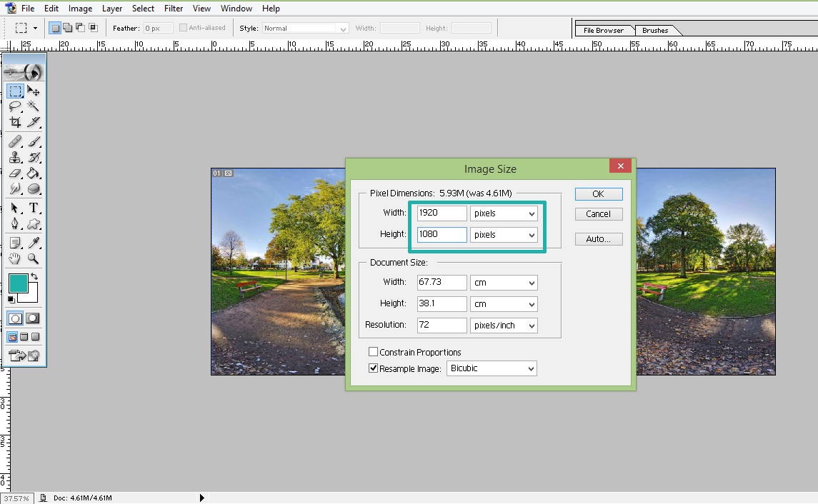Image resolution: width=818 pixels, height=504 pixels.
Task: Select the Notes tool
Action: pos(15,243)
